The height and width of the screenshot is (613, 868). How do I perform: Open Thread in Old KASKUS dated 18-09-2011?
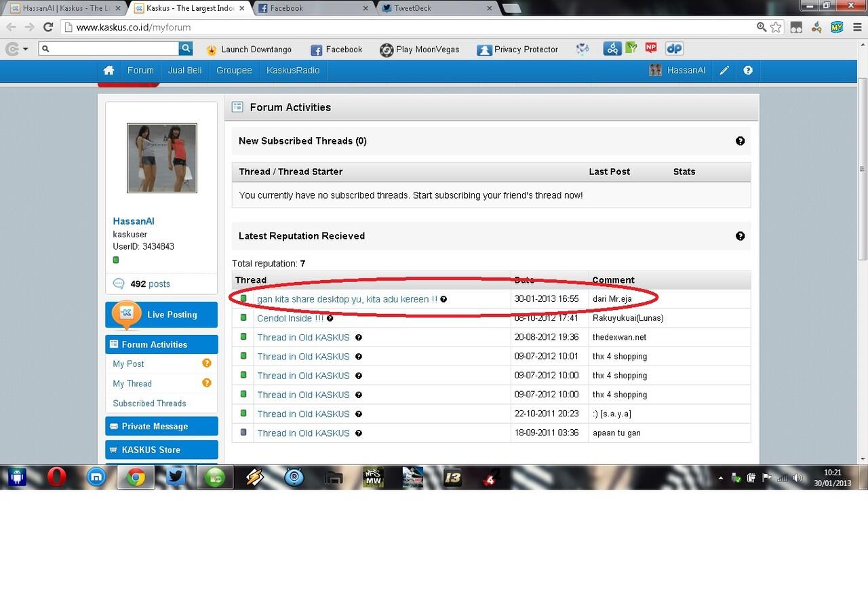[x=303, y=433]
